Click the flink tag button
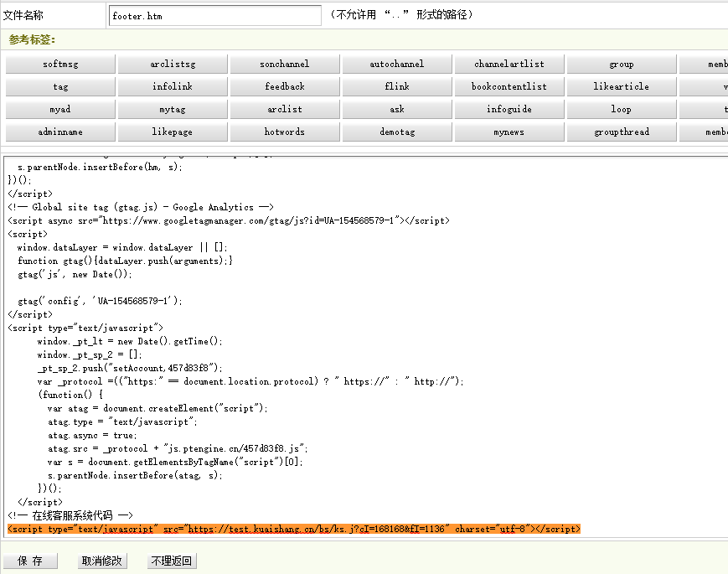The height and width of the screenshot is (574, 728). [x=397, y=86]
